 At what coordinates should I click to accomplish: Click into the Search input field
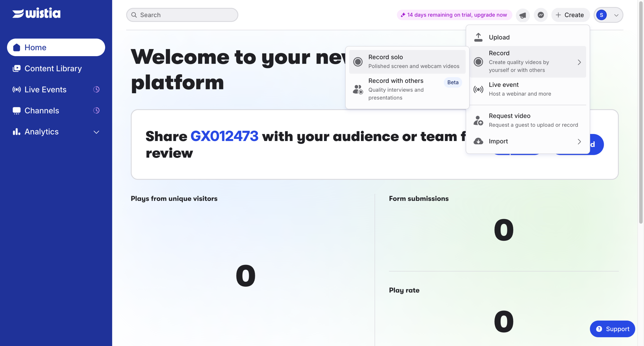(182, 15)
